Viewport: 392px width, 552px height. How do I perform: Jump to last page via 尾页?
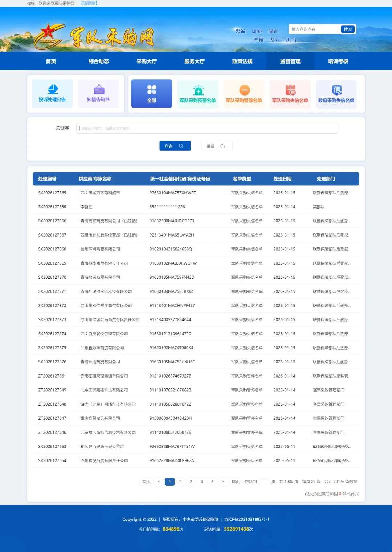[x=236, y=482]
